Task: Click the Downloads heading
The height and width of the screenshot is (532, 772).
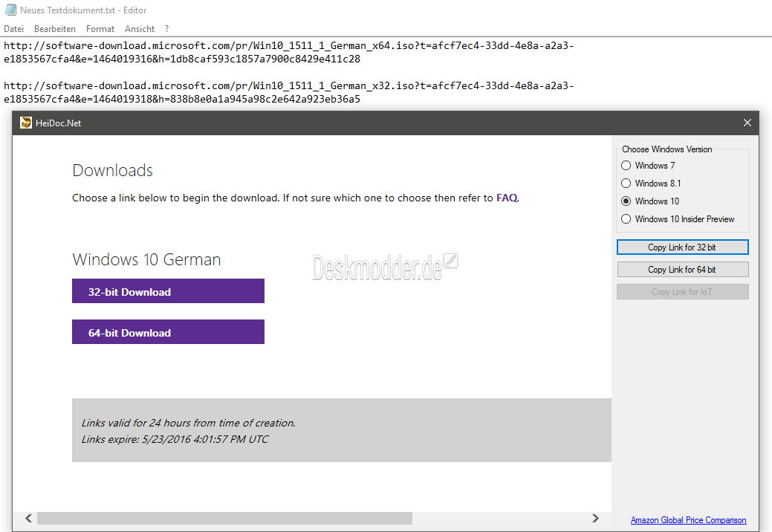Action: click(x=113, y=170)
